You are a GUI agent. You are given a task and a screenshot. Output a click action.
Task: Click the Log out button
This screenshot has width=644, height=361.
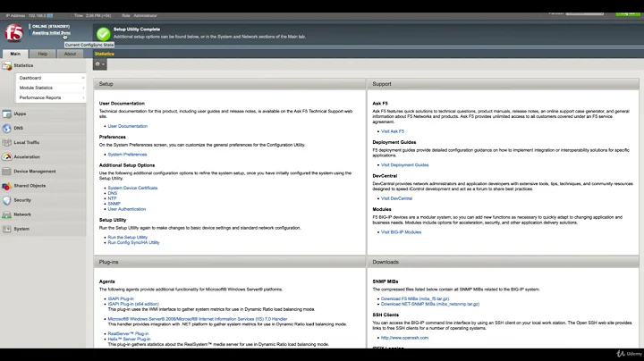coord(628,13)
